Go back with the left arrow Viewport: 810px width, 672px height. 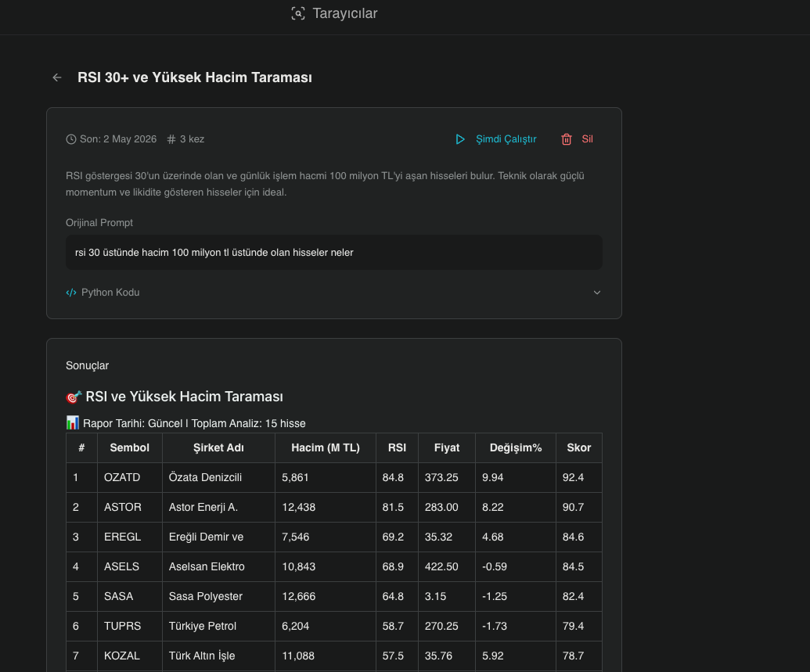57,77
